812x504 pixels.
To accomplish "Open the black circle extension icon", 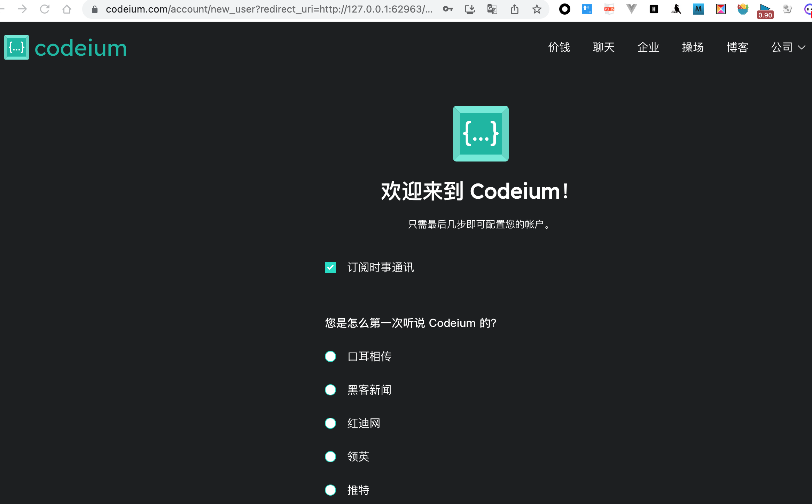I will [565, 9].
